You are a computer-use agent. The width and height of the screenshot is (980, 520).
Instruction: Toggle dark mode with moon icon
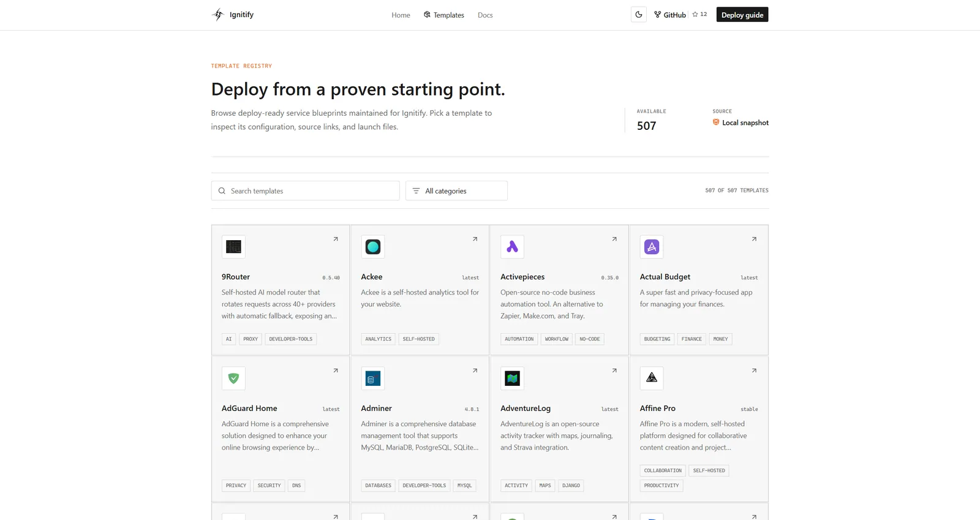[638, 15]
